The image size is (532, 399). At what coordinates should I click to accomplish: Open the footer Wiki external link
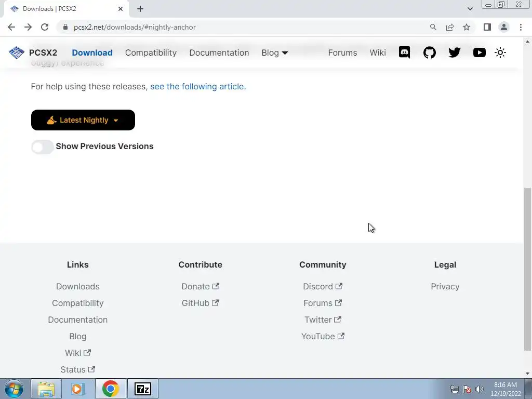coord(78,353)
